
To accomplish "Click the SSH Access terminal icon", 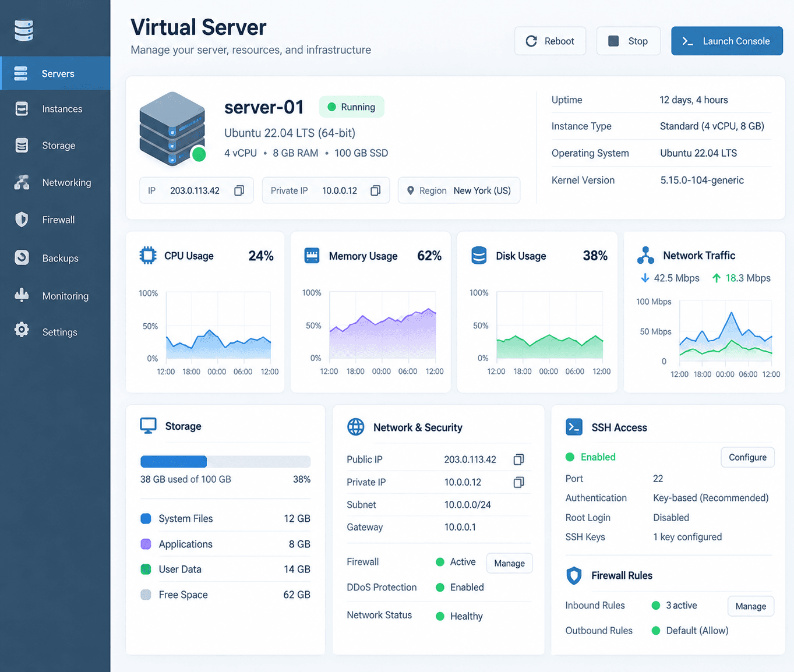I will point(574,427).
